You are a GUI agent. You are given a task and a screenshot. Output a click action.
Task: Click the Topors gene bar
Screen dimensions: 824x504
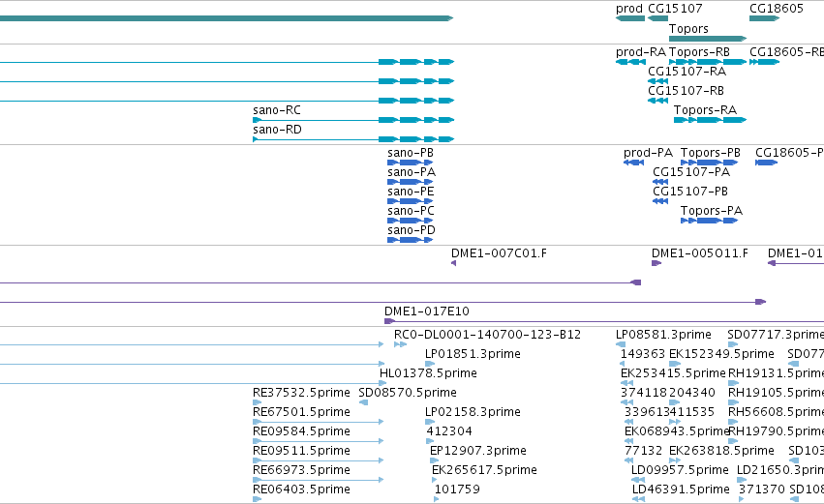point(708,39)
